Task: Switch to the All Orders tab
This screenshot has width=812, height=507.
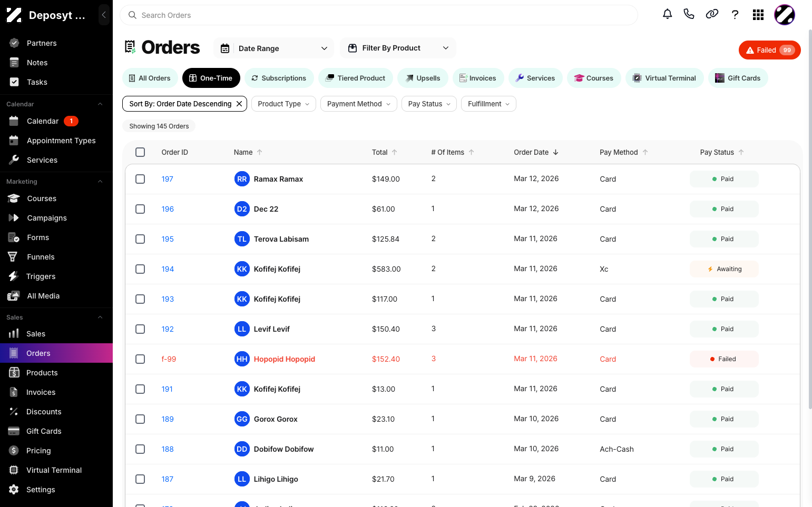Action: [x=150, y=78]
